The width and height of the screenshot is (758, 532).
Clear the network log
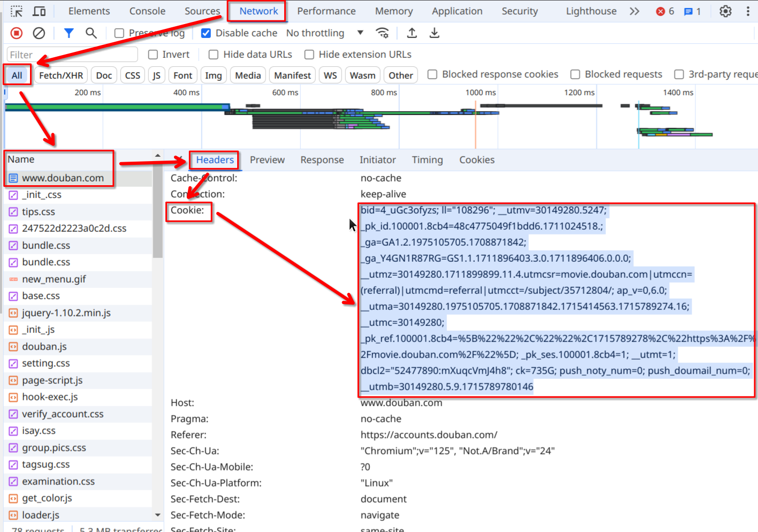[x=39, y=33]
